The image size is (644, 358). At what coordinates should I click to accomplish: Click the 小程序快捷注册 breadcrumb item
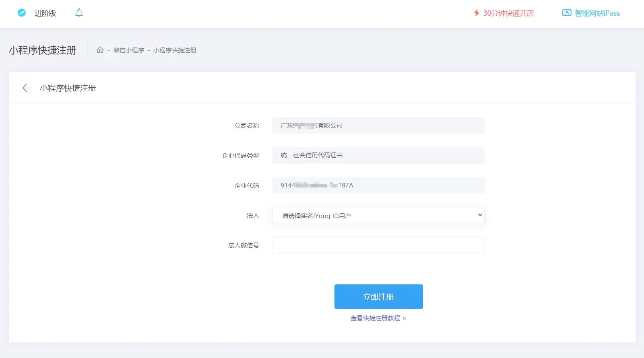(175, 50)
